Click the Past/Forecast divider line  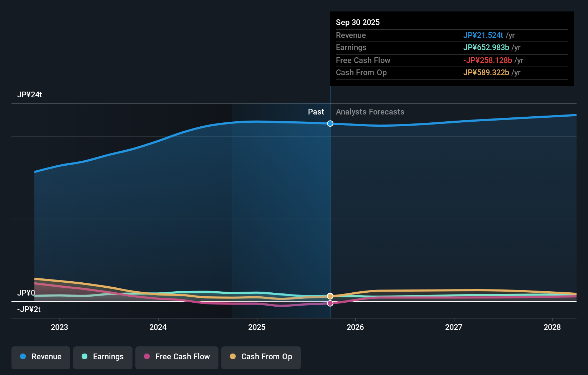pos(330,215)
